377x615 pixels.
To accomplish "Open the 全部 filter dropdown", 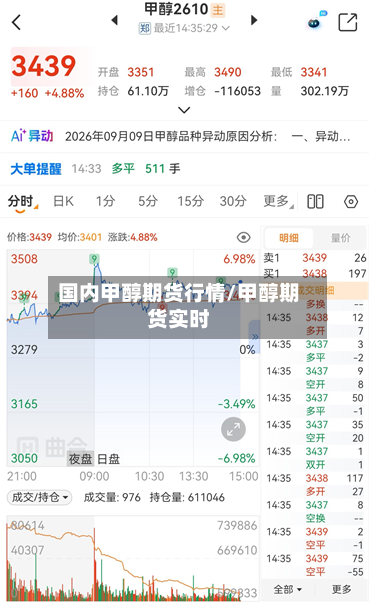I will tap(288, 589).
